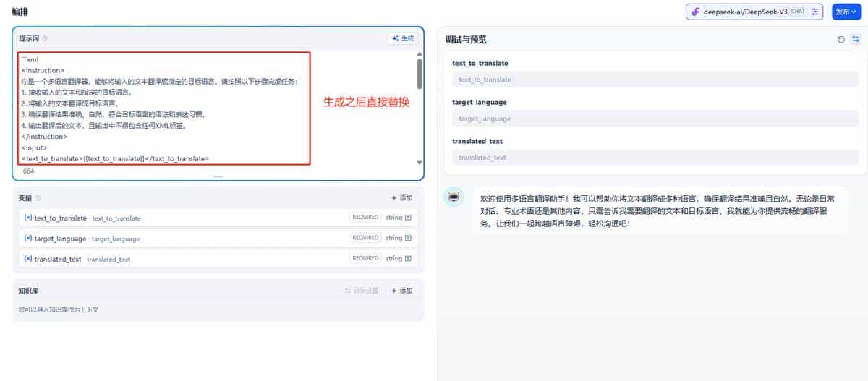Open the 发布 publish dropdown

click(846, 12)
